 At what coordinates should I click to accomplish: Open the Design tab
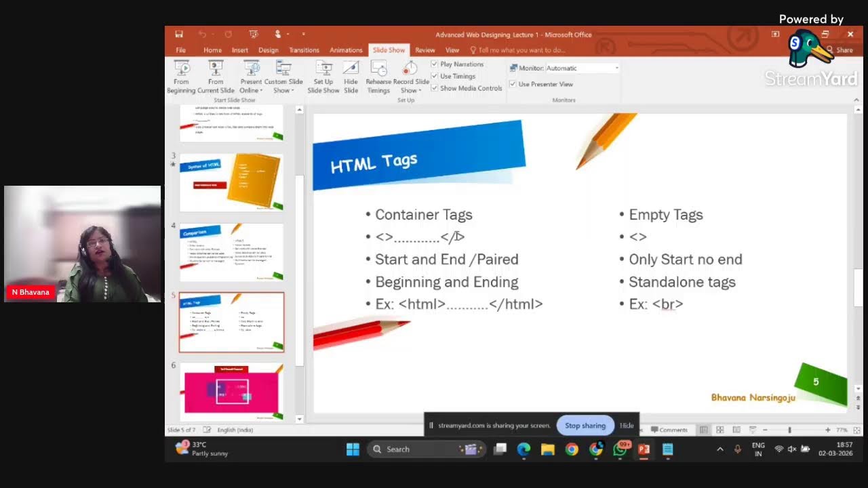269,50
